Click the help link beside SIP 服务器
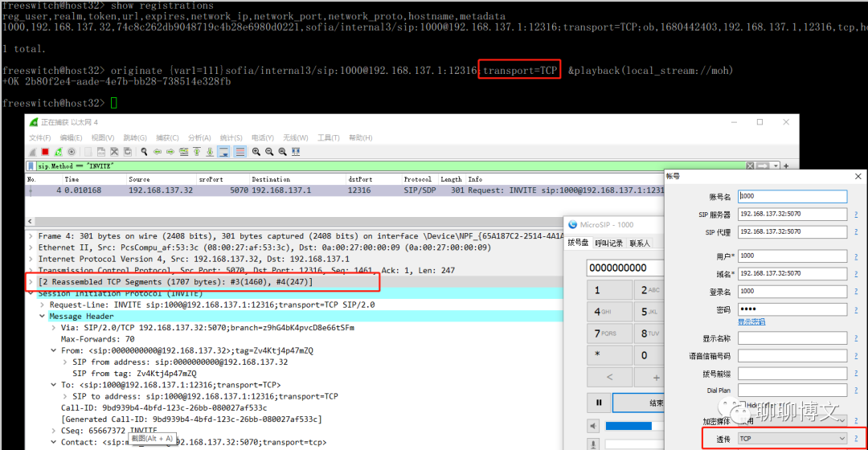The height and width of the screenshot is (450, 868). click(x=856, y=215)
